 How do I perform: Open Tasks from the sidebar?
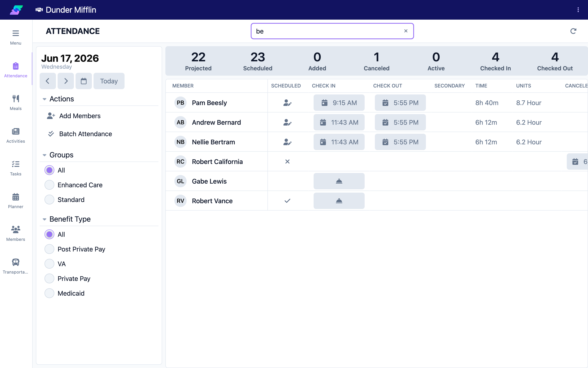16,168
